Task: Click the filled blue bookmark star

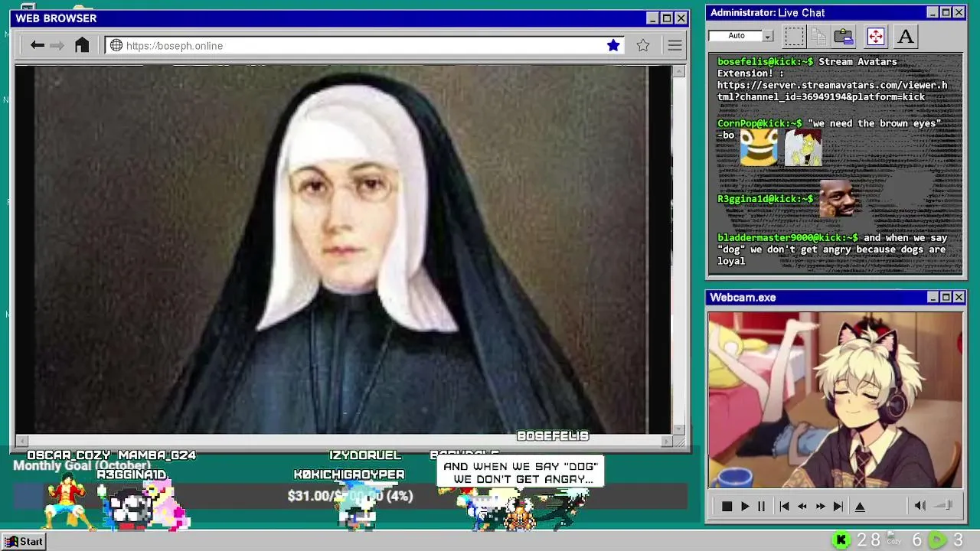Action: pyautogui.click(x=613, y=45)
